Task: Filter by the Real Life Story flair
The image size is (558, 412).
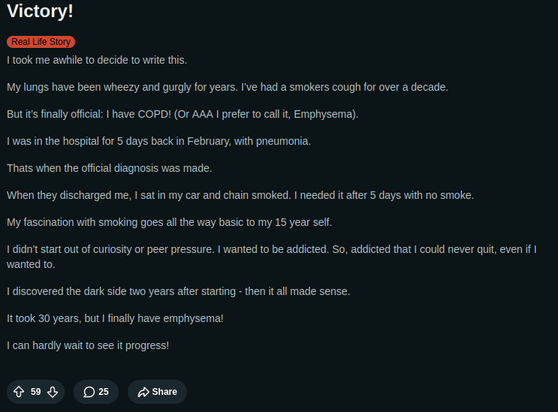Action: [x=41, y=42]
